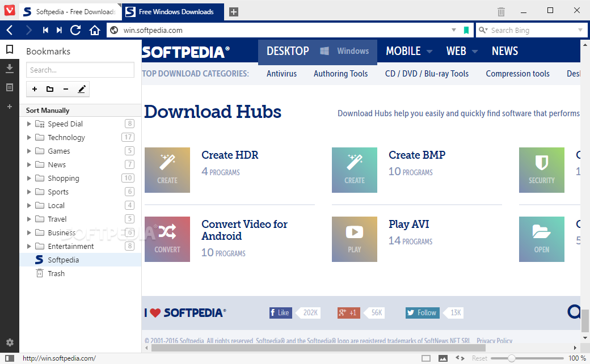The width and height of the screenshot is (590, 364).
Task: Expand the Entertainment bookmarks folder
Action: pyautogui.click(x=29, y=246)
